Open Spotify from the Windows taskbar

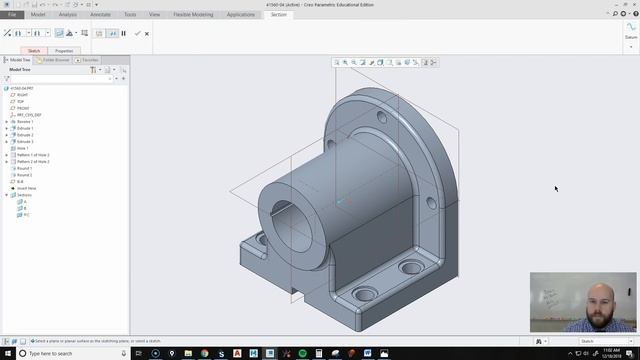point(302,353)
